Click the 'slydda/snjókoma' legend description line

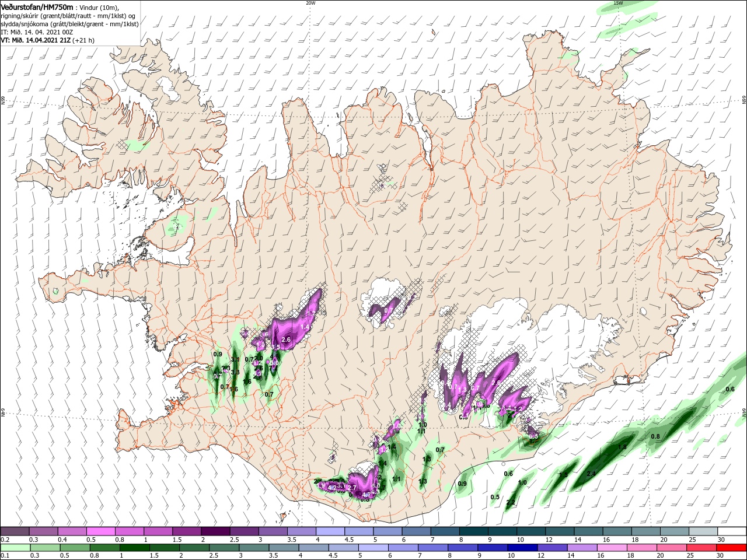tap(68, 24)
